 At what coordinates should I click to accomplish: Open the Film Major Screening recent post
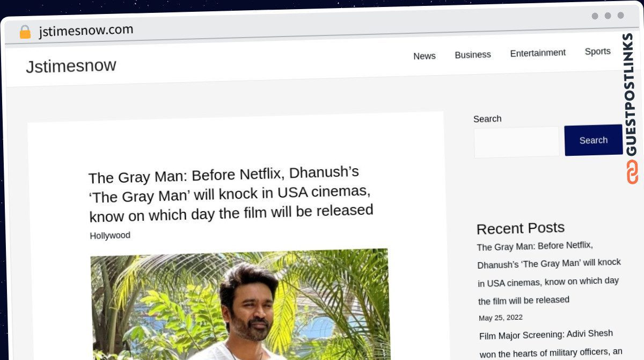[x=551, y=343]
